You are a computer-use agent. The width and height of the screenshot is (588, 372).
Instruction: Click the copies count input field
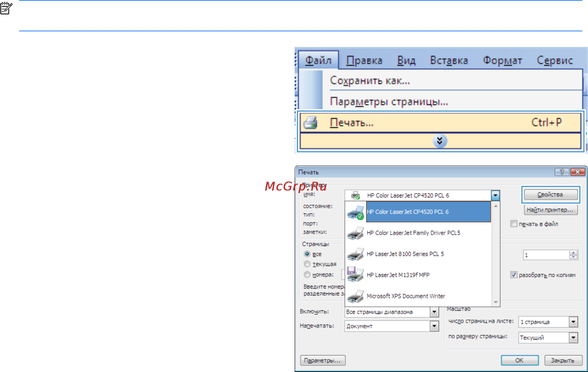(x=546, y=255)
